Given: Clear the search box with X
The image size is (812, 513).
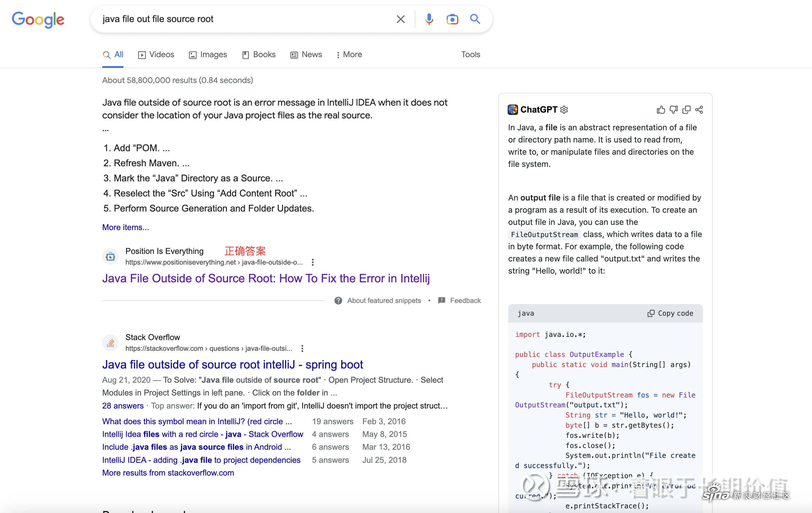Looking at the screenshot, I should tap(400, 19).
